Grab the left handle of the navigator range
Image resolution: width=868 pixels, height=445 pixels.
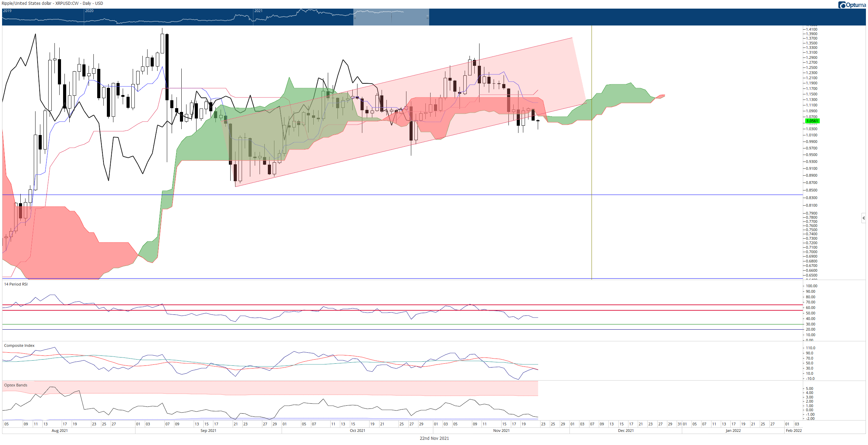coord(354,17)
